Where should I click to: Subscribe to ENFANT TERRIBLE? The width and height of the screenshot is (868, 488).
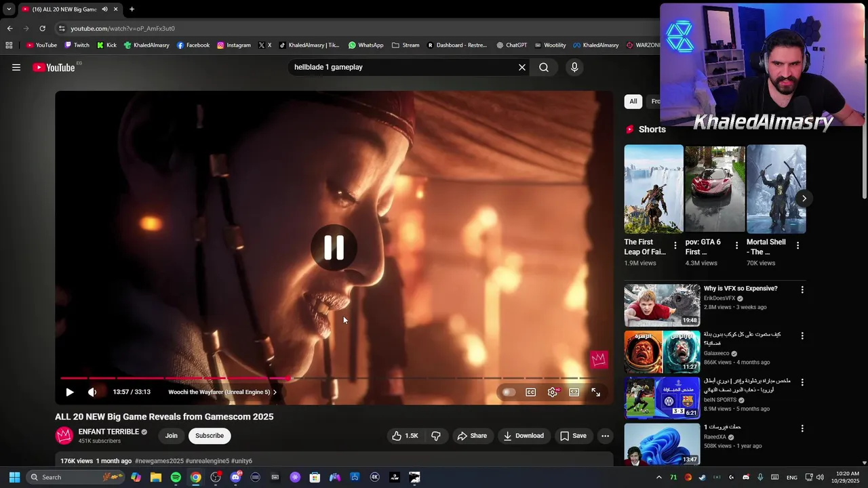point(210,436)
